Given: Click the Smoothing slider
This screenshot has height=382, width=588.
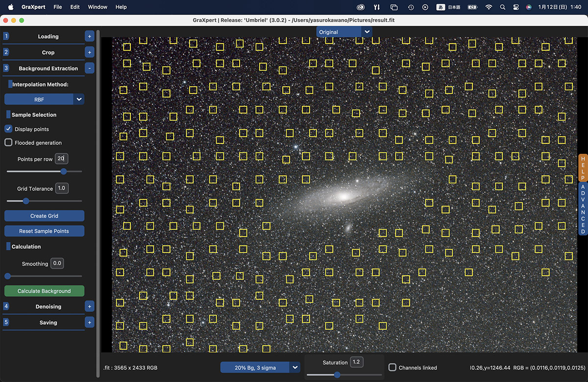Looking at the screenshot, I should (x=44, y=276).
